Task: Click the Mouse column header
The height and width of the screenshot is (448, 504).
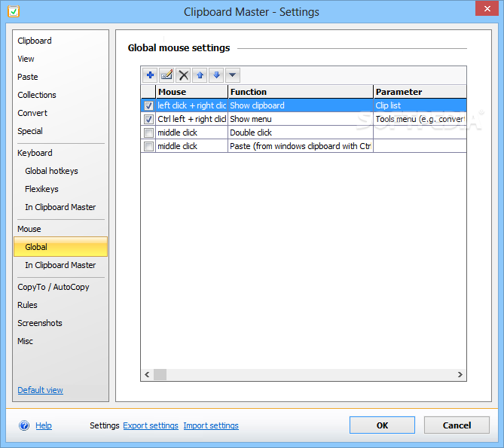Action: (191, 92)
